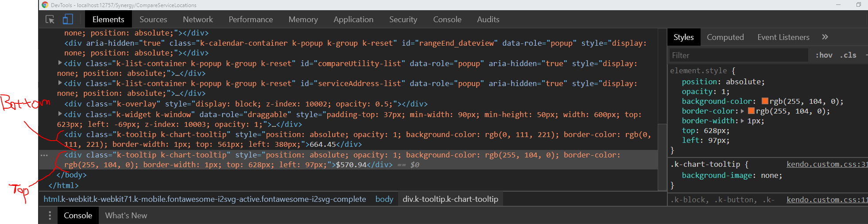The width and height of the screenshot is (868, 224).
Task: Open the background-color orange swatch picker
Action: [x=765, y=102]
